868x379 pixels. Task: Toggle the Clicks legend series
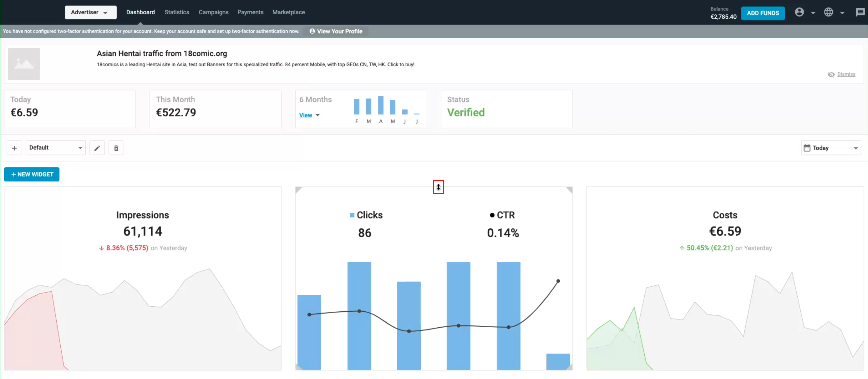[x=366, y=215]
